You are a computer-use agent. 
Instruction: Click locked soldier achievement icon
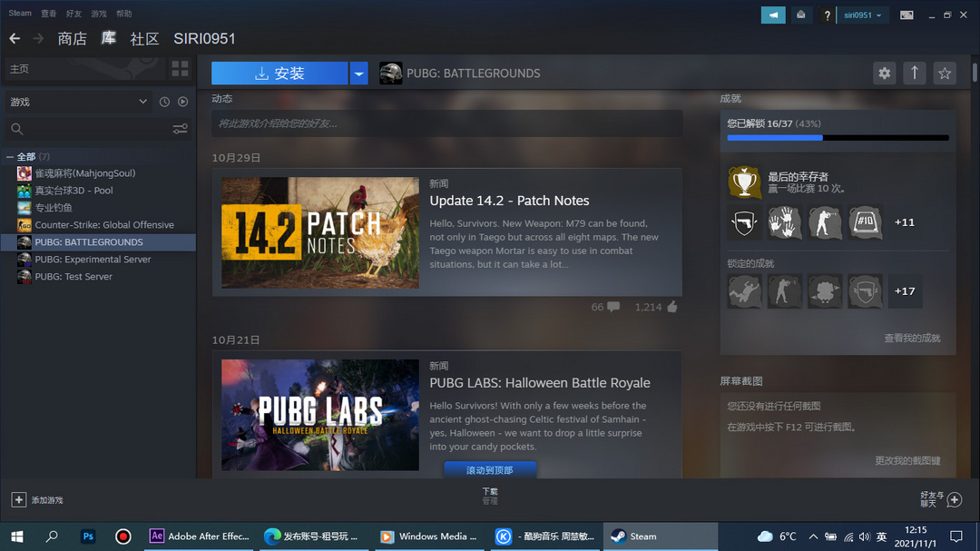pos(784,290)
